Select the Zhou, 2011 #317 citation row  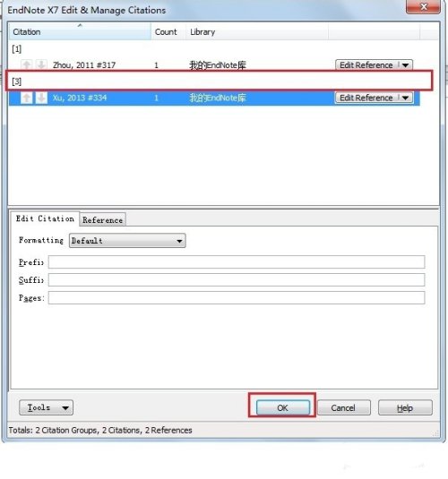point(214,65)
